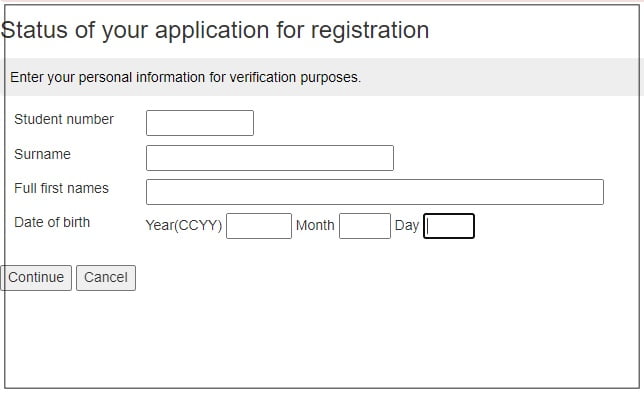Click the "Date of birth" label
Image resolution: width=644 pixels, height=393 pixels.
[x=52, y=222]
